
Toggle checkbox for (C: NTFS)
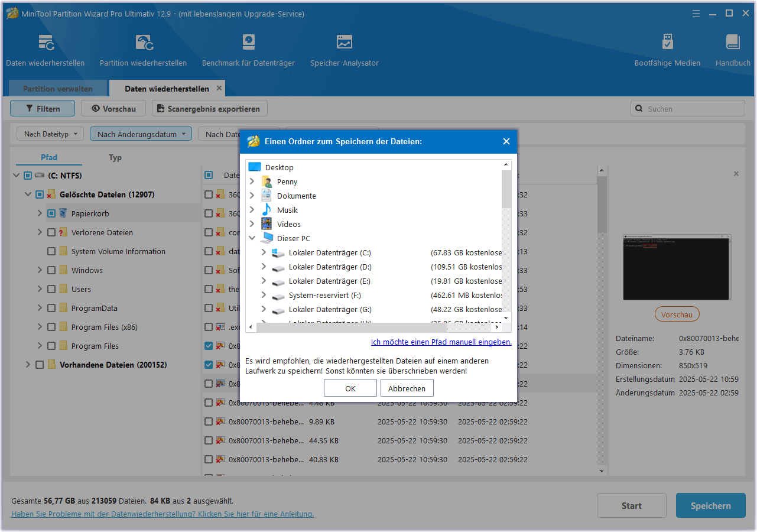[28, 176]
